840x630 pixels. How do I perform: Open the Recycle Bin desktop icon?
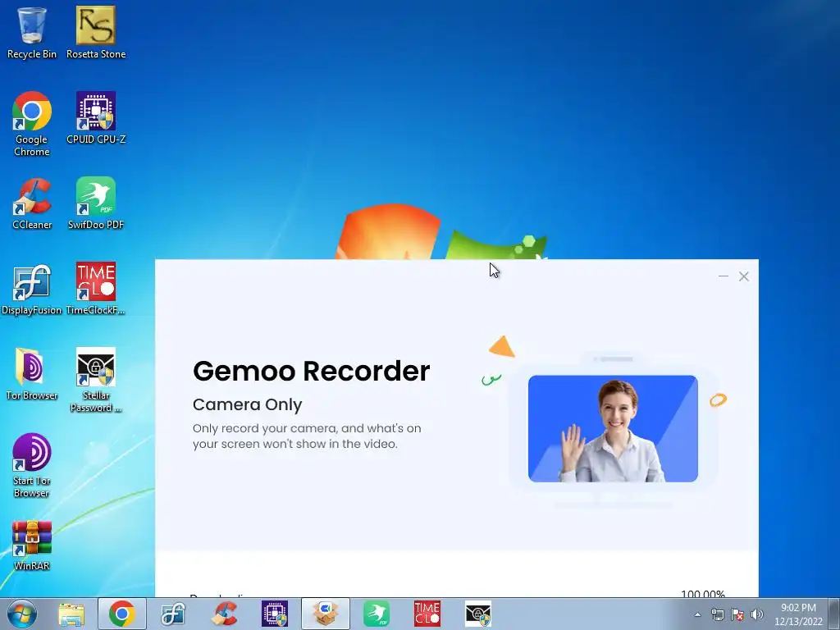click(32, 32)
